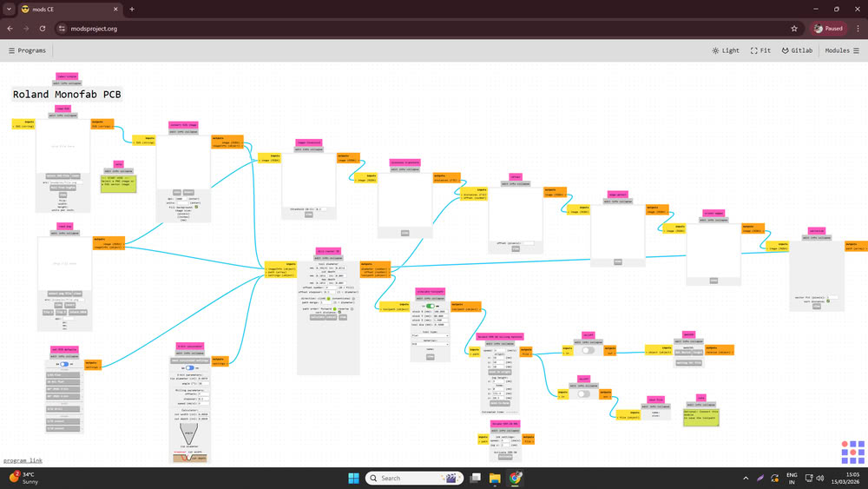Open the program link
This screenshot has width=868, height=489.
pos(23,460)
